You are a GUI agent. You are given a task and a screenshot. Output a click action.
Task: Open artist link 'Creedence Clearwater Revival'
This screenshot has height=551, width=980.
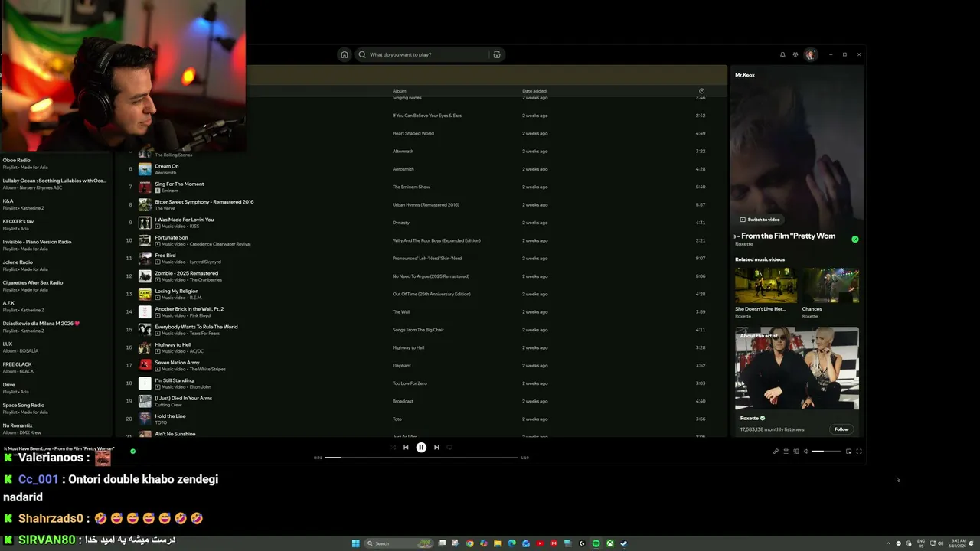tap(220, 244)
